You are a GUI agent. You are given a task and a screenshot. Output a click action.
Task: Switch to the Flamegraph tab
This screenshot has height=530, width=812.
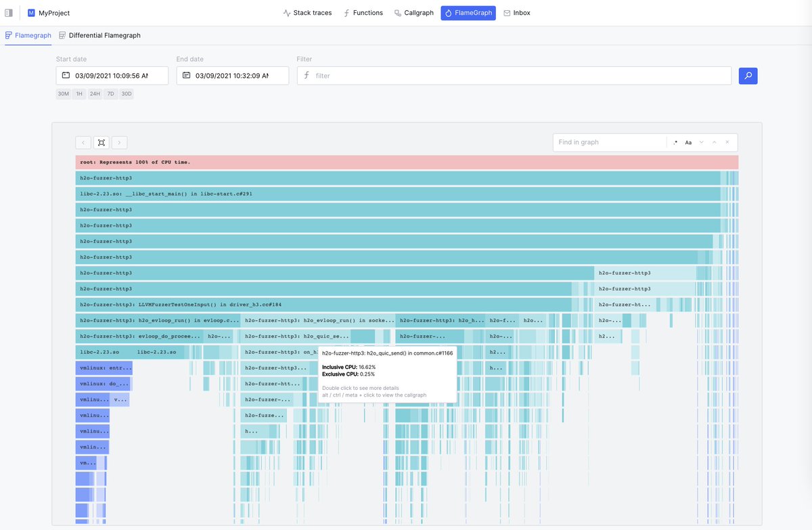click(x=28, y=35)
